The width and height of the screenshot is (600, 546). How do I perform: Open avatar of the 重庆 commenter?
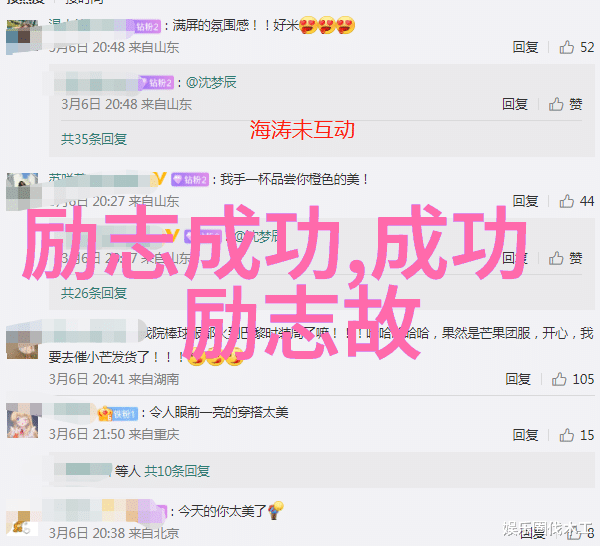coord(23,420)
